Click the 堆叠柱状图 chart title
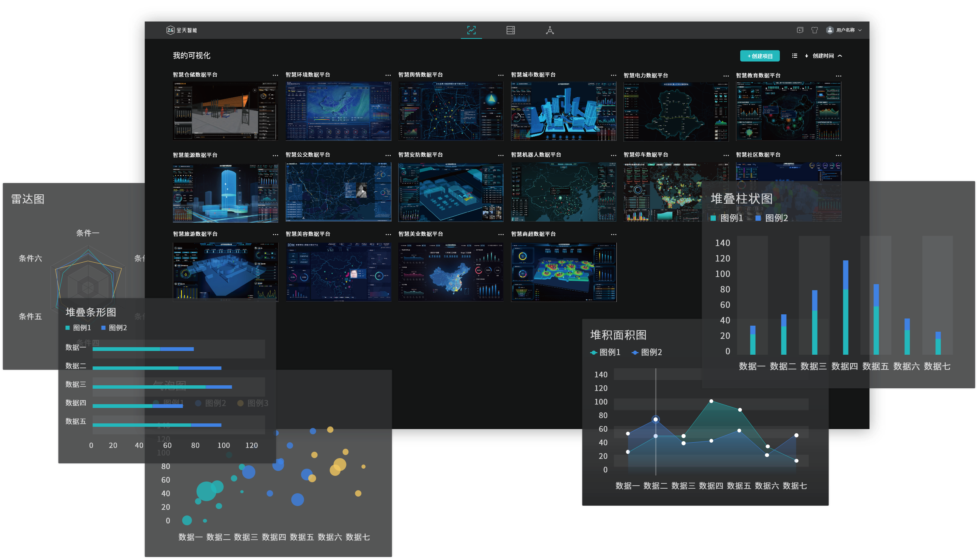The image size is (978, 560). (741, 198)
